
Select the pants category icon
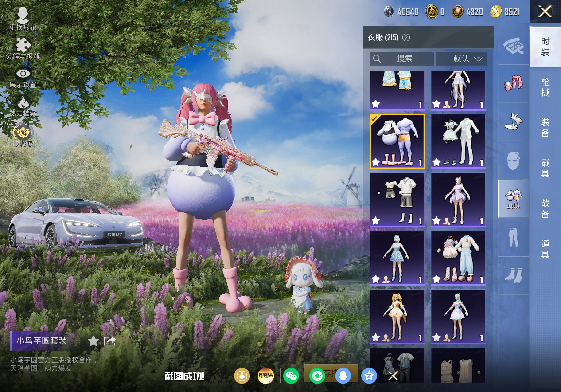[x=513, y=237]
